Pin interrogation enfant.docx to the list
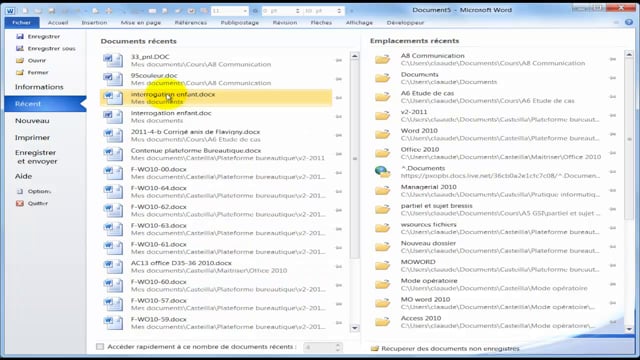640x360 pixels. (339, 98)
